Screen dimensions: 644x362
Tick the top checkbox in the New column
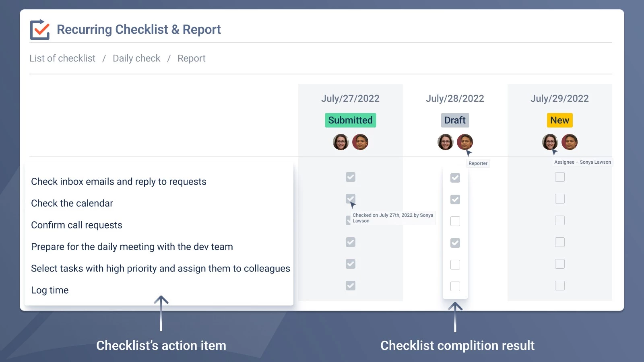(560, 177)
